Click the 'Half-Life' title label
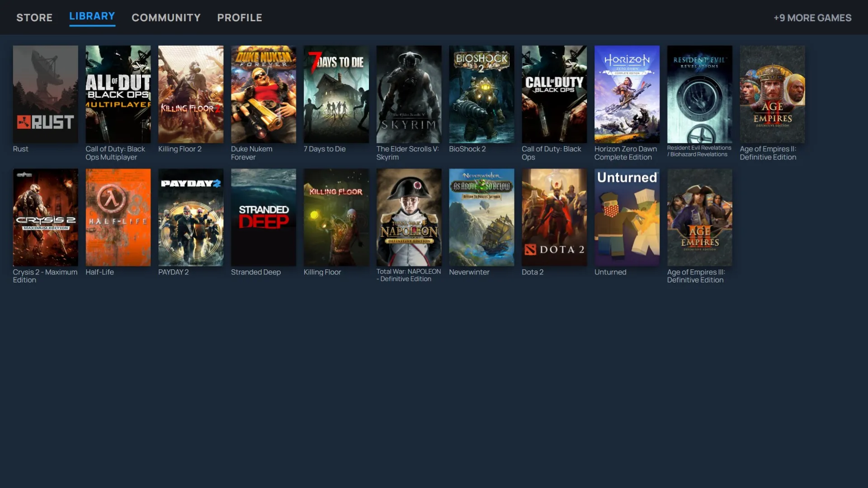 (99, 272)
